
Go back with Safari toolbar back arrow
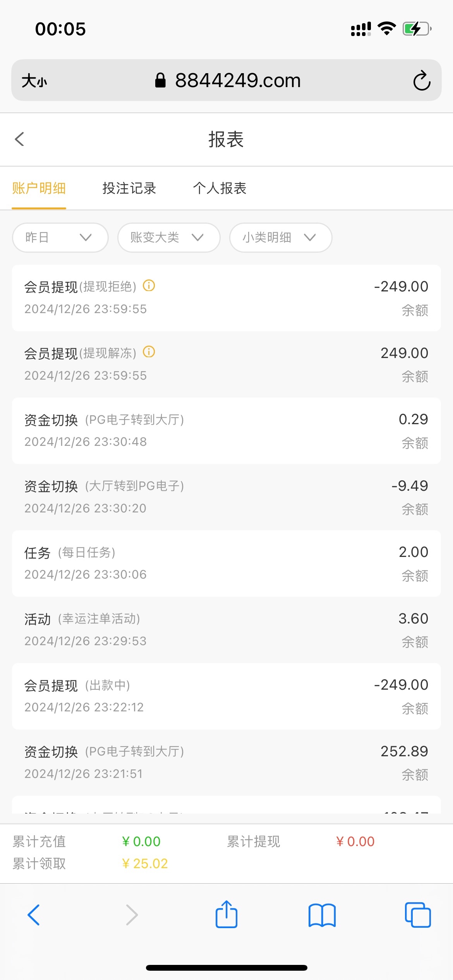click(x=34, y=915)
